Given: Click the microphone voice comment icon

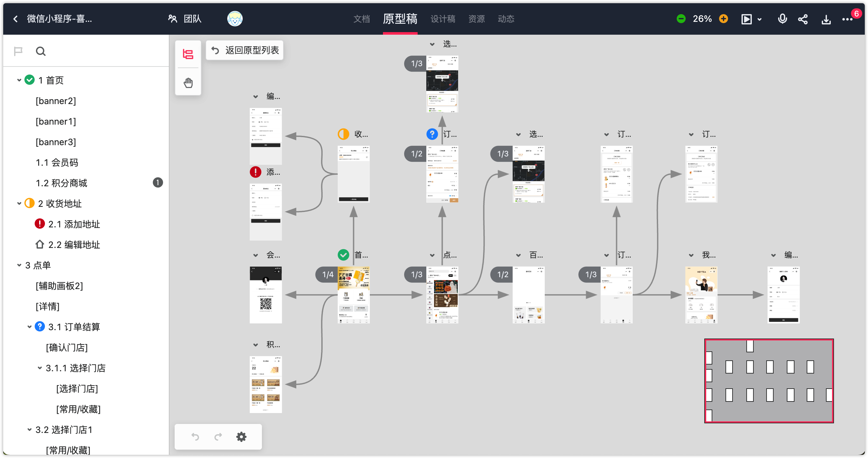Looking at the screenshot, I should 782,19.
